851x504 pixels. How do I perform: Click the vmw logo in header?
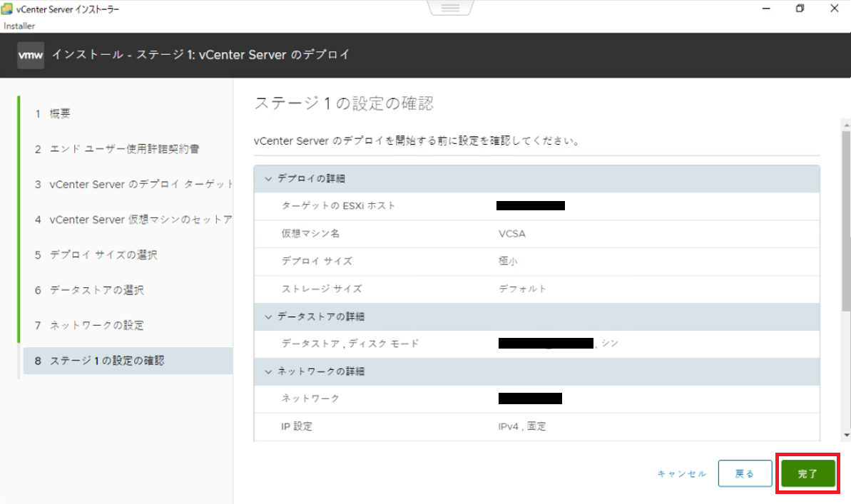click(x=31, y=55)
